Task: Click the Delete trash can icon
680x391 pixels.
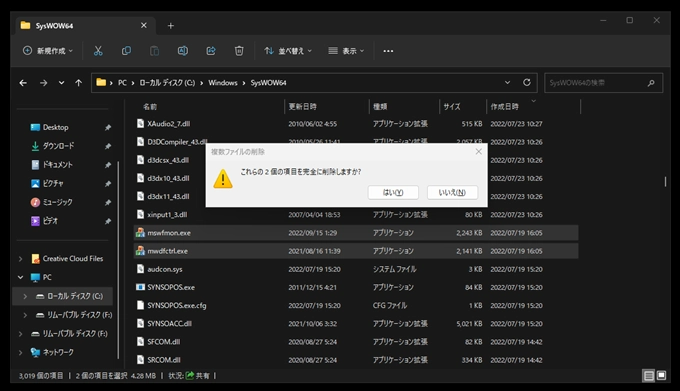Action: [x=239, y=51]
